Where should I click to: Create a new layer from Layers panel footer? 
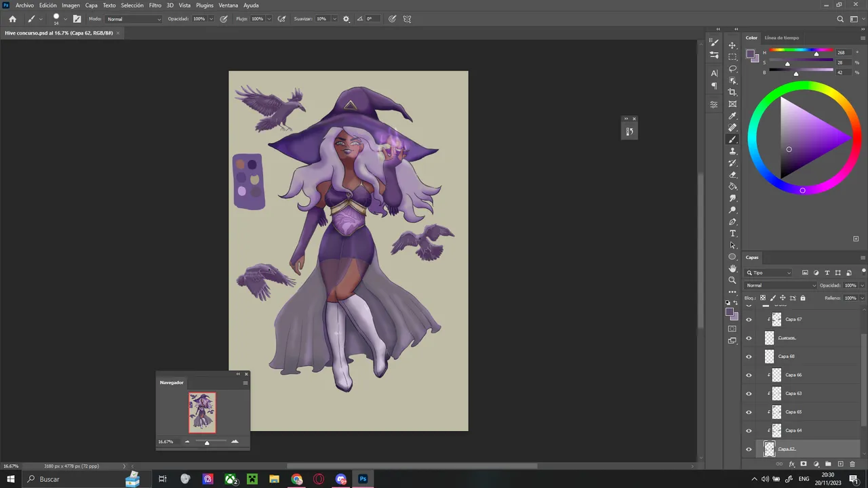coord(840,464)
